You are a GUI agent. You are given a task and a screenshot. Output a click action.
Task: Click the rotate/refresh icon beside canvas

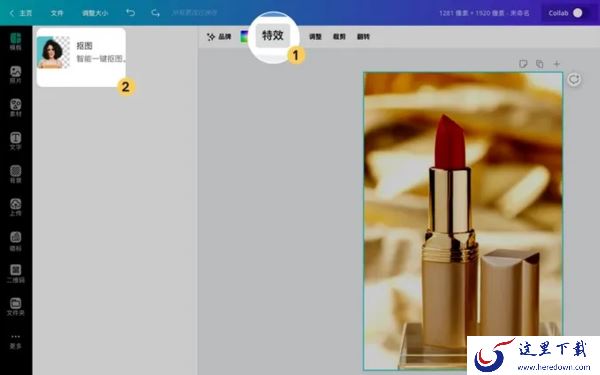pos(574,80)
